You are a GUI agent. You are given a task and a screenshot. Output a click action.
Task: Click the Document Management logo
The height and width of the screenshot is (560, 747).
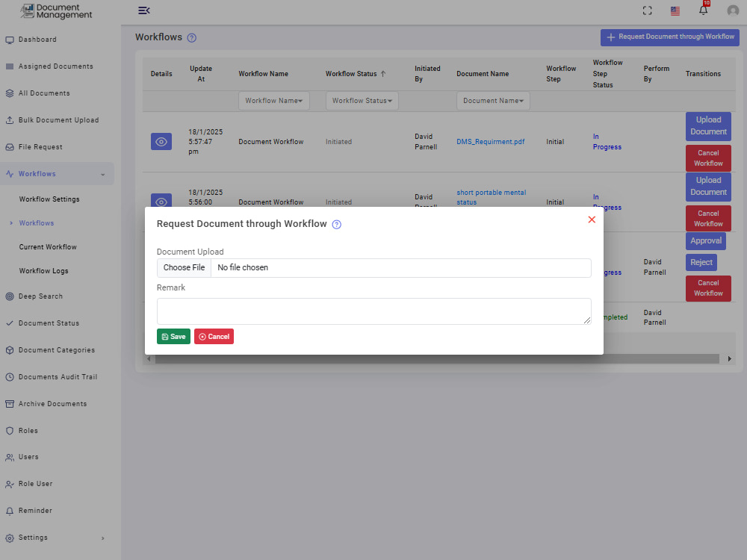57,11
